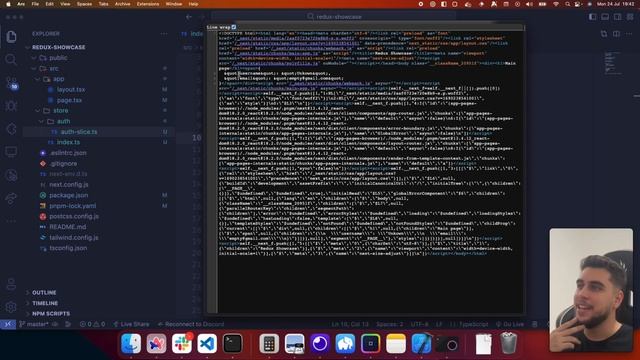Screen dimensions: 640x360
Task: Open page.tsx in the explorer
Action: 69,100
